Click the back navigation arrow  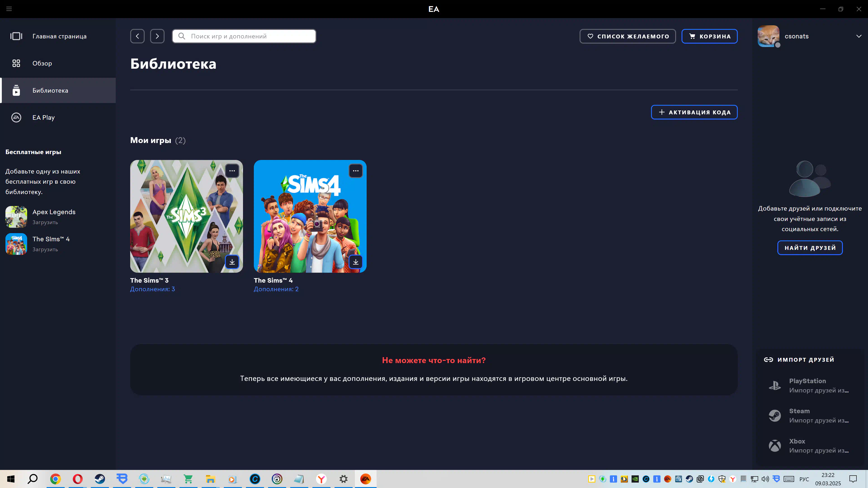[137, 36]
